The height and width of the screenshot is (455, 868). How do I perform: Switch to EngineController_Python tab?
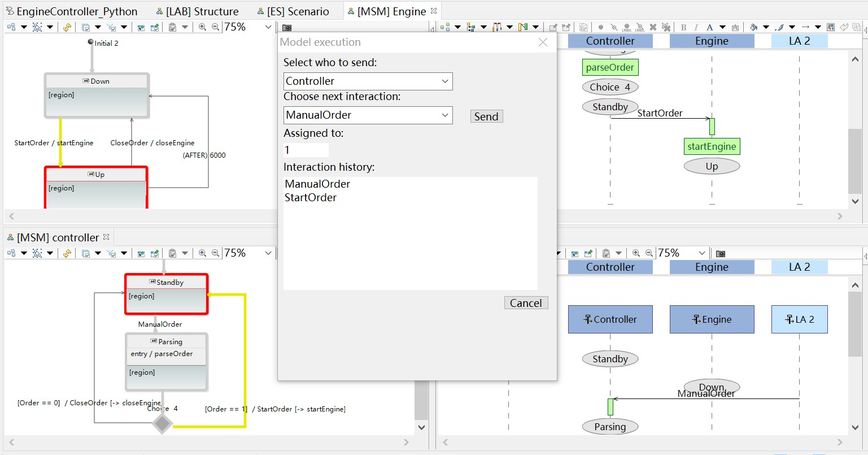coord(71,11)
